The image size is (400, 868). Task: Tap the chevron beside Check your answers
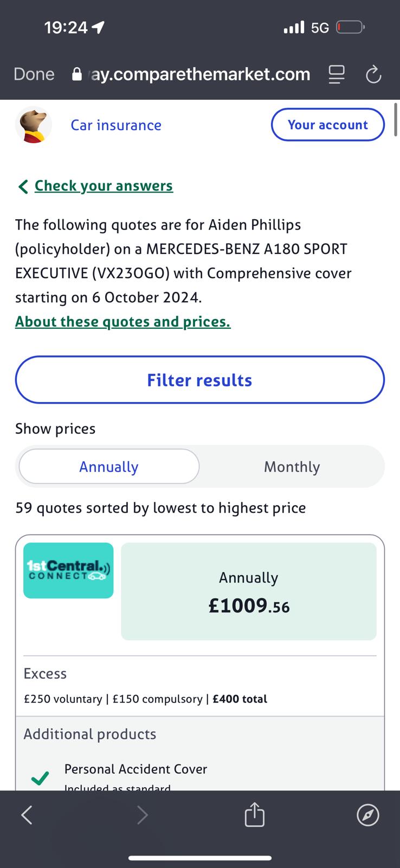tap(23, 187)
